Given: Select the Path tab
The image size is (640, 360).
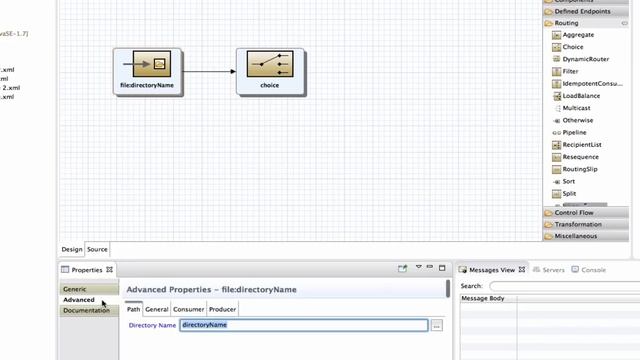Looking at the screenshot, I should (x=133, y=309).
